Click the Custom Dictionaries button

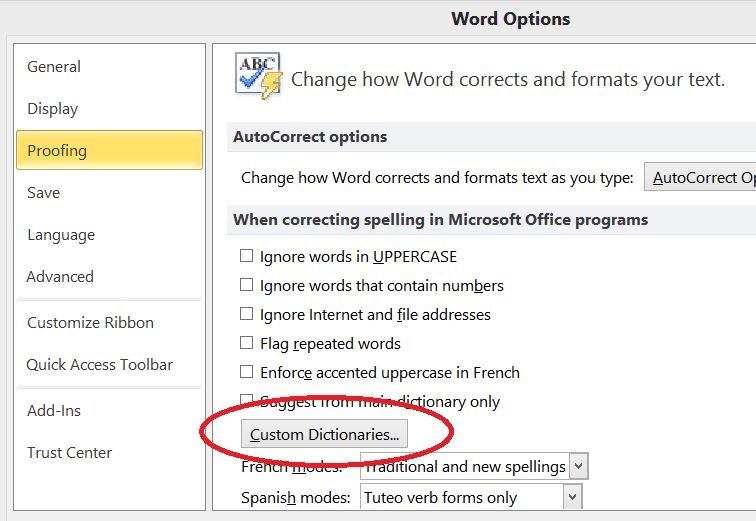point(325,435)
